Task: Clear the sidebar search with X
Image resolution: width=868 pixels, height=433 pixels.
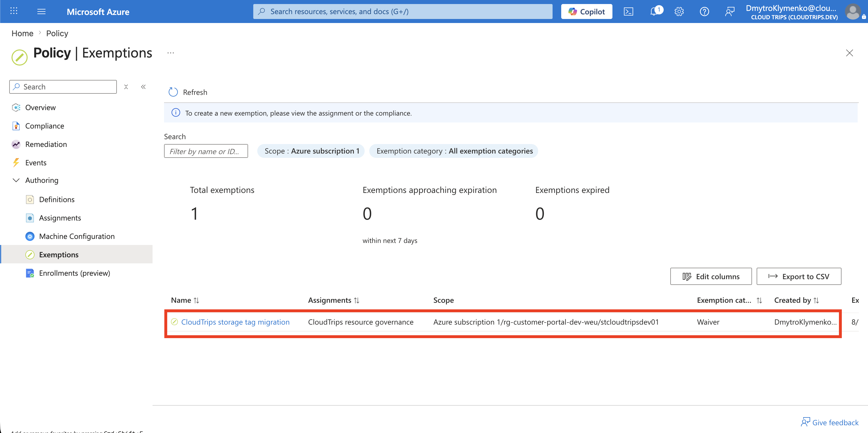Action: (126, 87)
